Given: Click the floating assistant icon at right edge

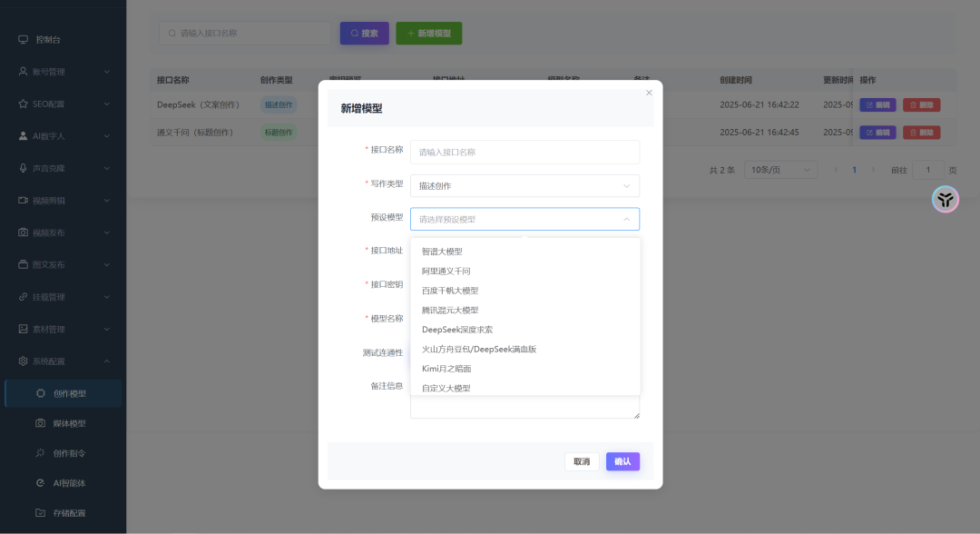Looking at the screenshot, I should (x=946, y=200).
